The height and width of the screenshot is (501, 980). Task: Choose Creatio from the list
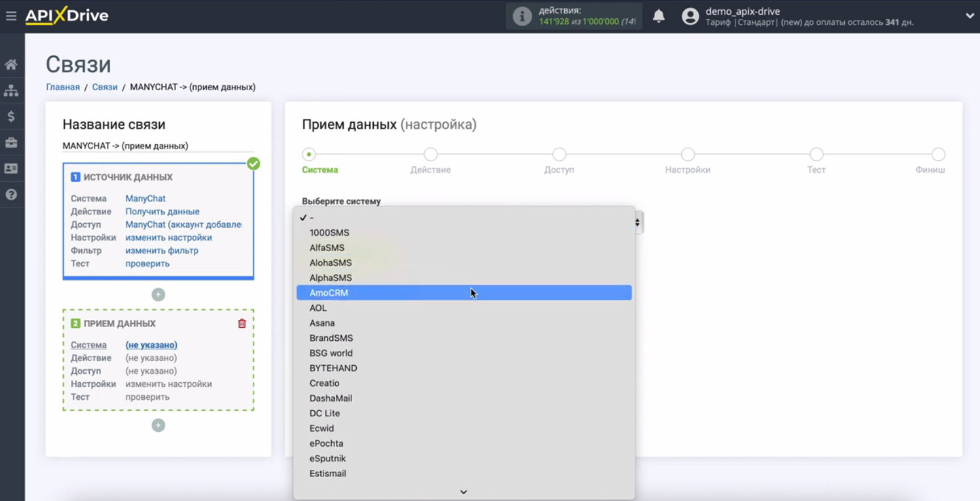(x=464, y=383)
